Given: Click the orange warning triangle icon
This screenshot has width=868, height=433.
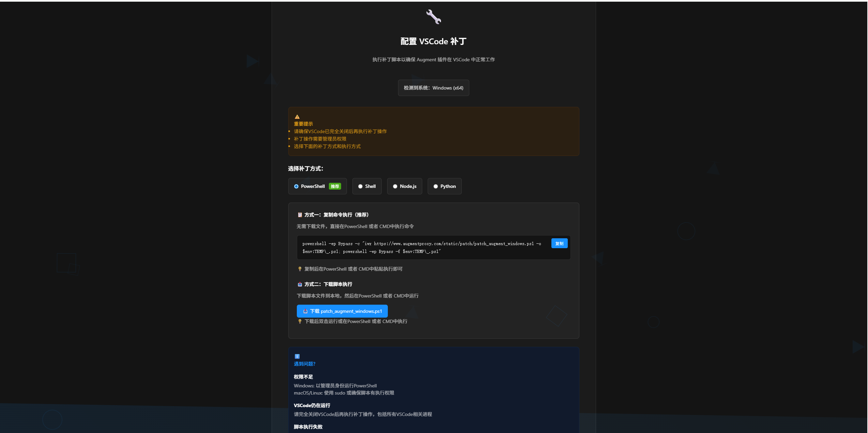Looking at the screenshot, I should point(297,117).
